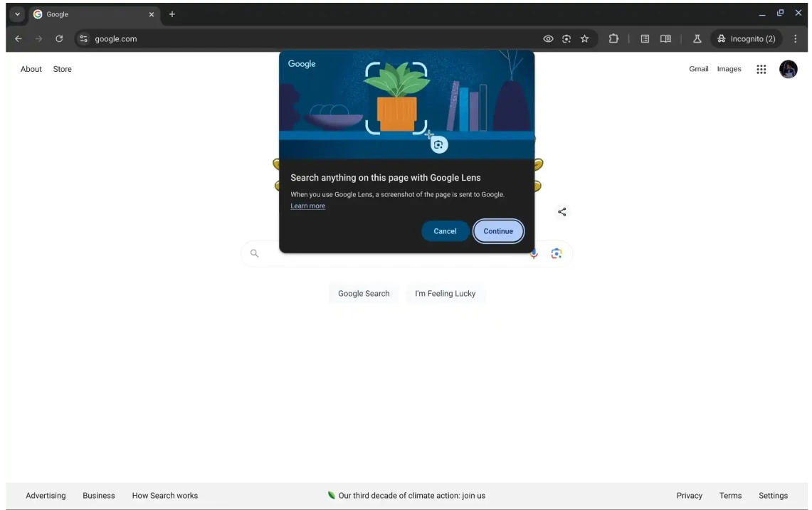Viewport: 812px width, 510px height.
Task: Reload the page with the refresh icon
Action: point(59,38)
